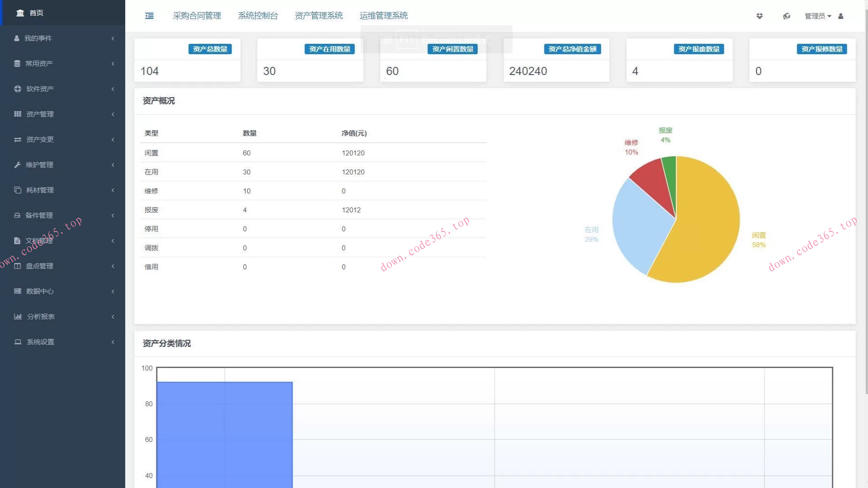868x488 pixels.
Task: Open the 管理员 user dropdown
Action: point(817,16)
